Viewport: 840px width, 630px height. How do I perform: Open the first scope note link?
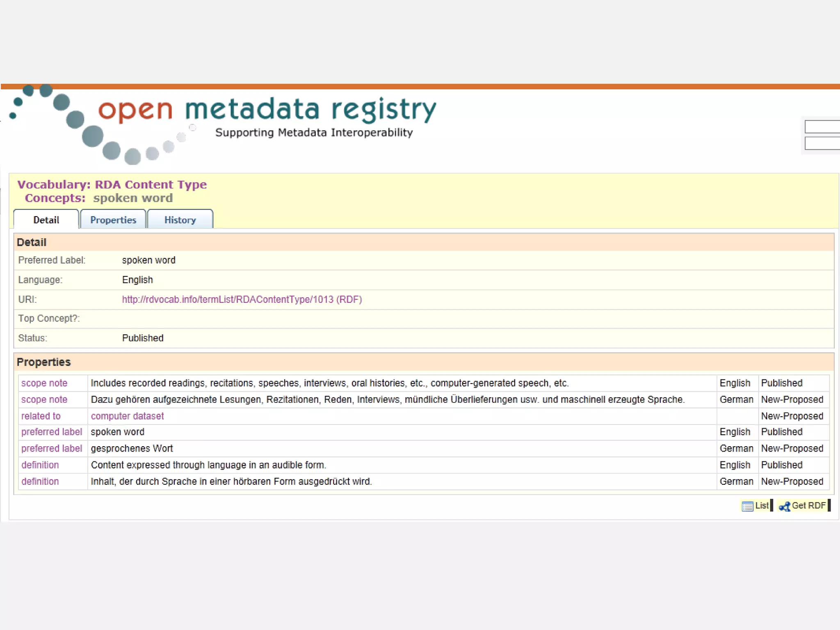(x=44, y=383)
